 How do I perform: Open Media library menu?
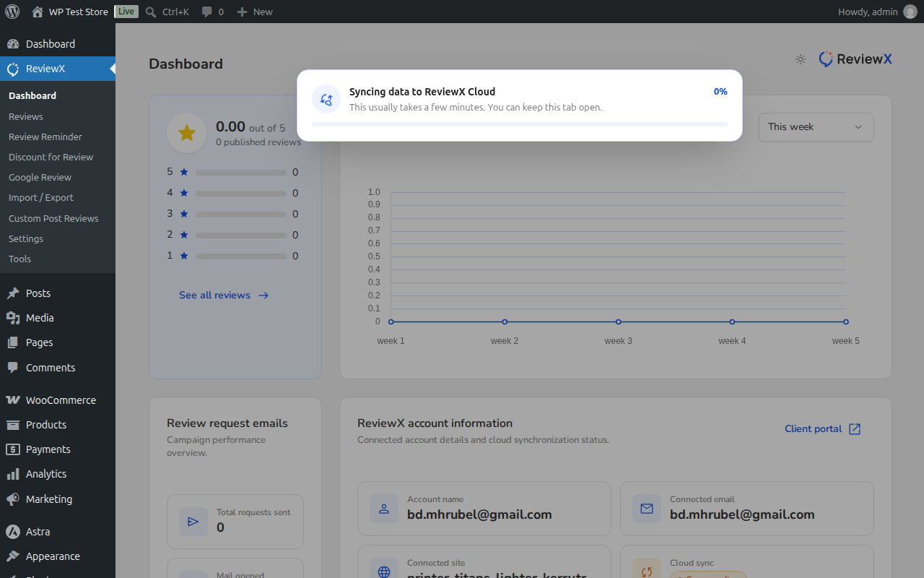[58, 318]
